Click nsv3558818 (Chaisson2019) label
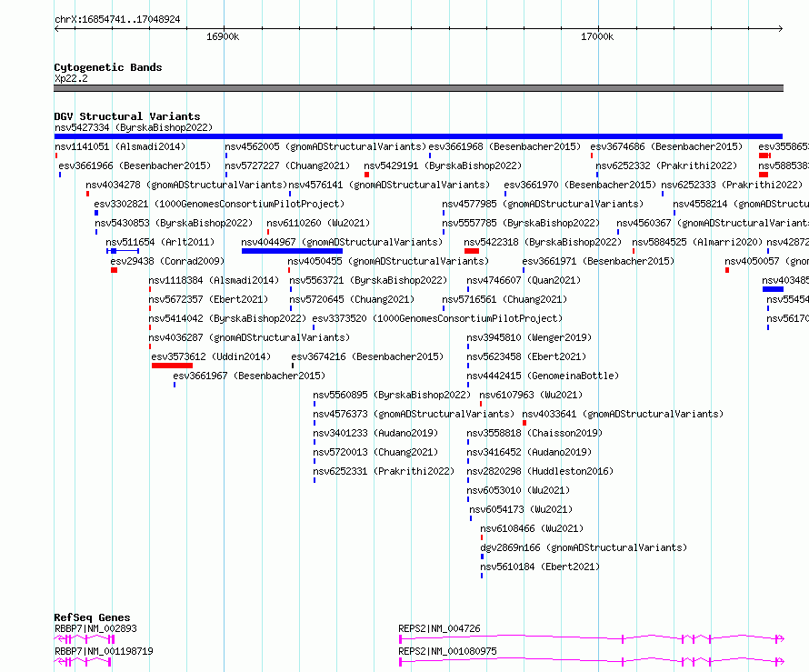This screenshot has height=672, width=809. [x=535, y=433]
